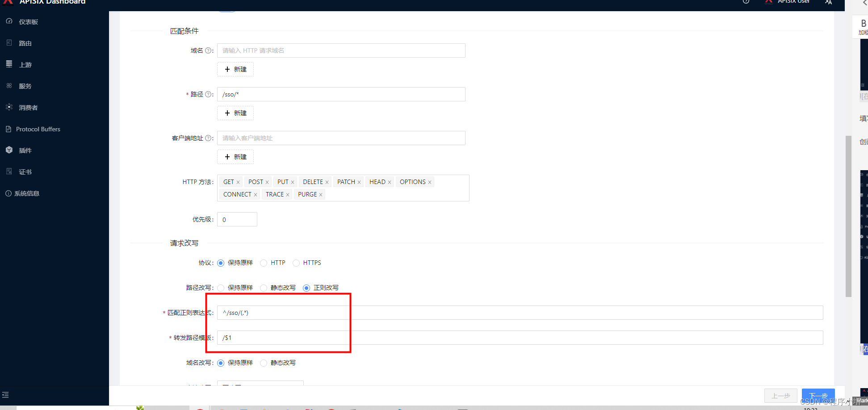Select 正则改写 for 路径改写
Viewport: 868px width, 410px height.
(306, 288)
